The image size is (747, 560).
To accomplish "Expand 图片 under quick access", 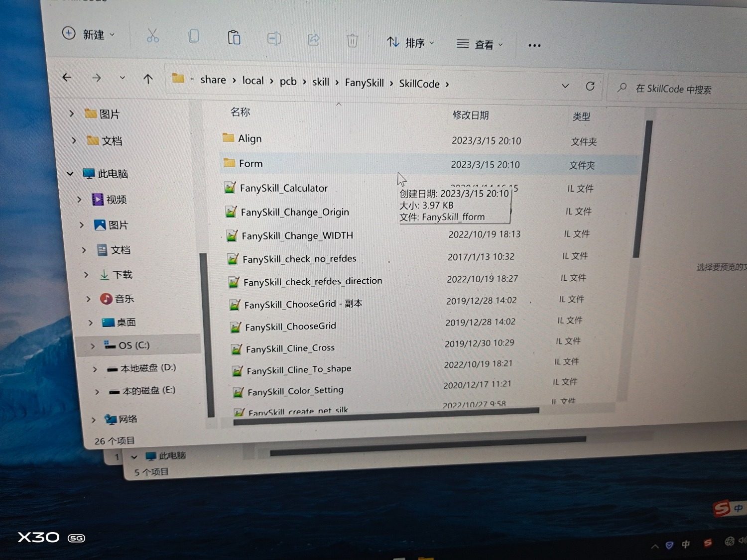I will tap(72, 113).
